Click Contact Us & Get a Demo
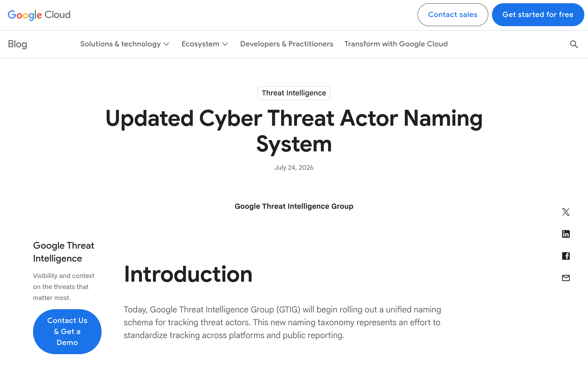This screenshot has height=367, width=588. [67, 332]
